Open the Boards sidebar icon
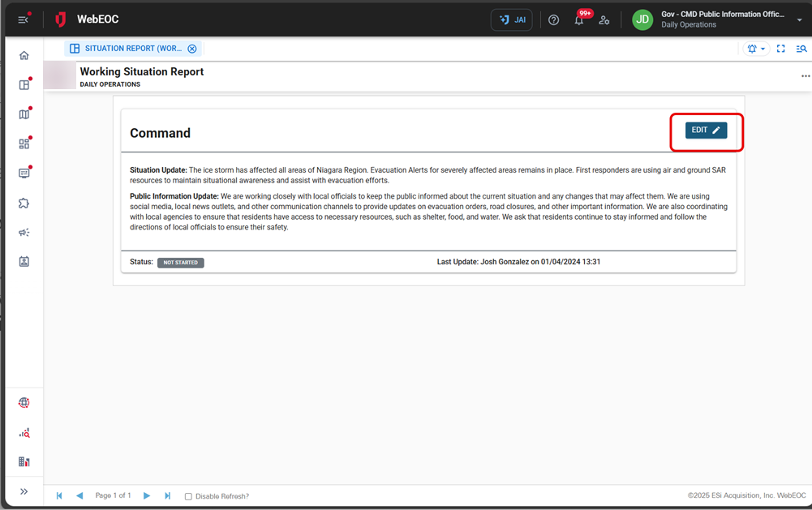The width and height of the screenshot is (812, 510). (x=24, y=84)
